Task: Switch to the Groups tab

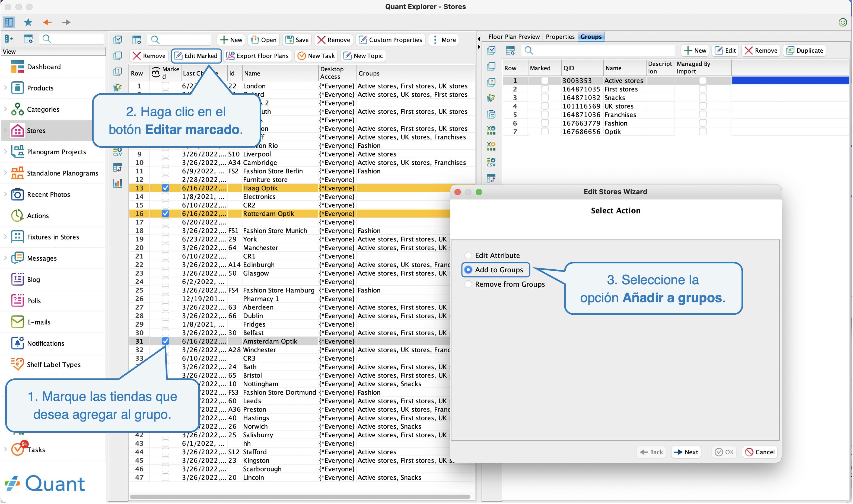Action: coord(591,37)
